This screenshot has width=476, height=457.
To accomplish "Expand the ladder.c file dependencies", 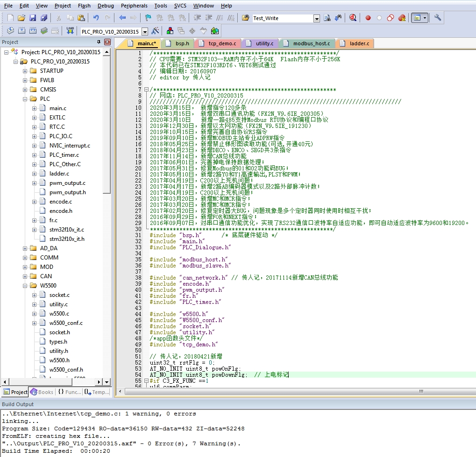I will pyautogui.click(x=34, y=174).
